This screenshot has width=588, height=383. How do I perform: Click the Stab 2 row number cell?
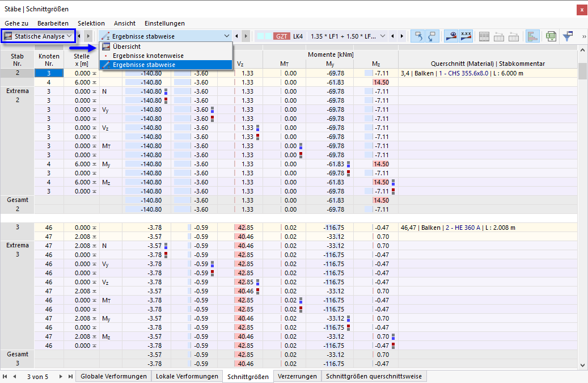(17, 73)
